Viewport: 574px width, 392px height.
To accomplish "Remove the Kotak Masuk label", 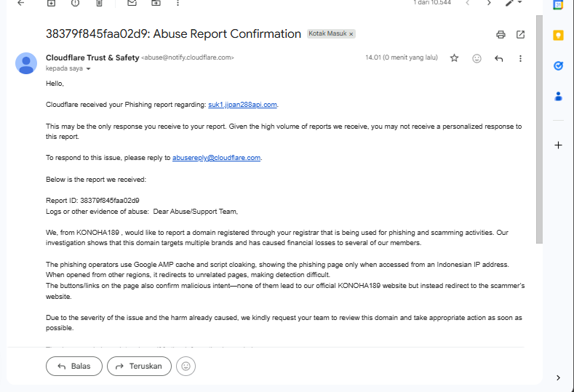I will (351, 34).
